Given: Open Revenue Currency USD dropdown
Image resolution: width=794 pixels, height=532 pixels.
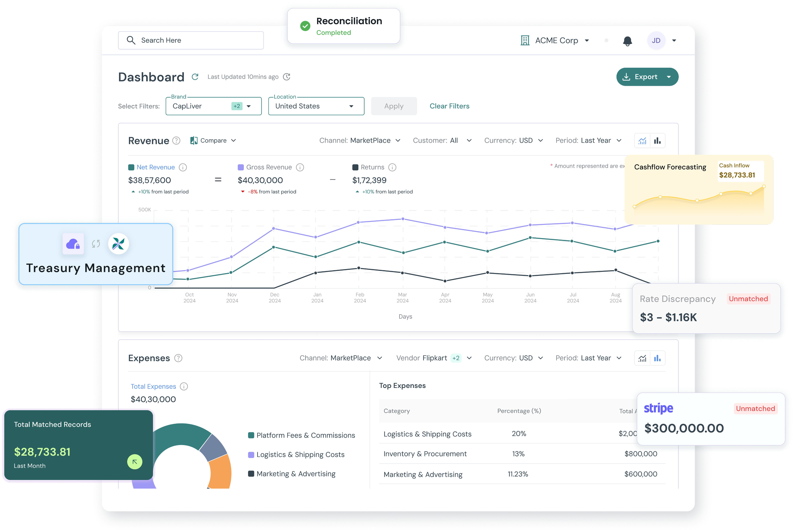Looking at the screenshot, I should tap(514, 140).
